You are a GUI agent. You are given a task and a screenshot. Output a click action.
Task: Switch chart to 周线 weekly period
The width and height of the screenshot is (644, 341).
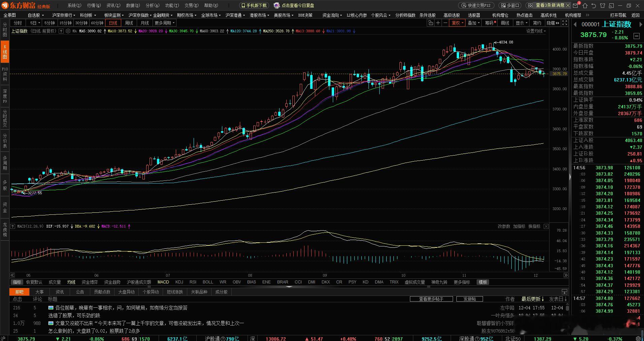(x=129, y=23)
